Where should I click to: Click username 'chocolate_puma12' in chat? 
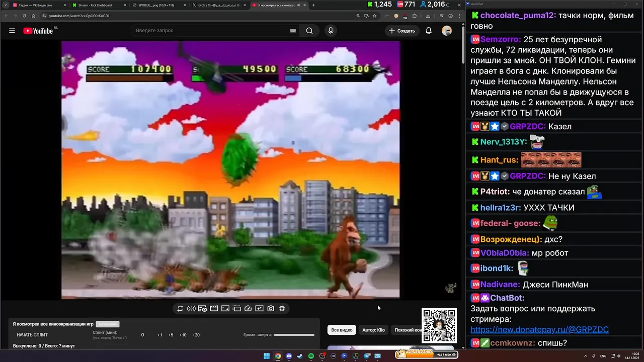[518, 16]
